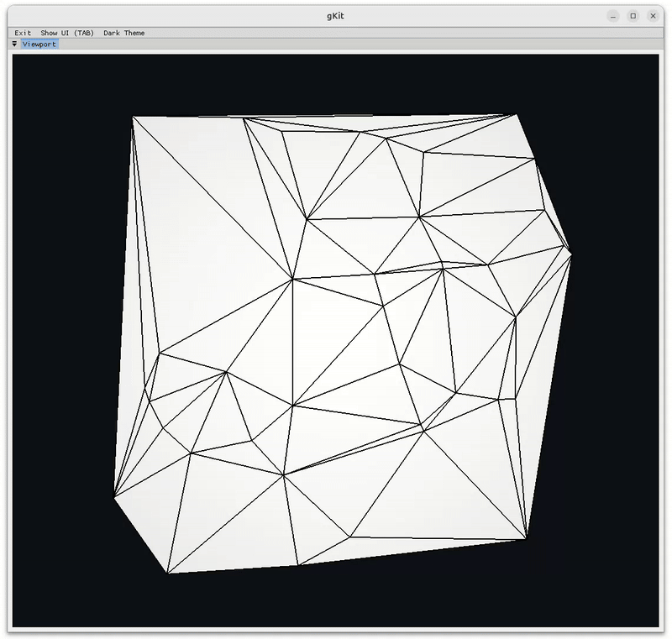Toggle Show UI (TAB) option
Screen dimensions: 672x639
pos(67,33)
